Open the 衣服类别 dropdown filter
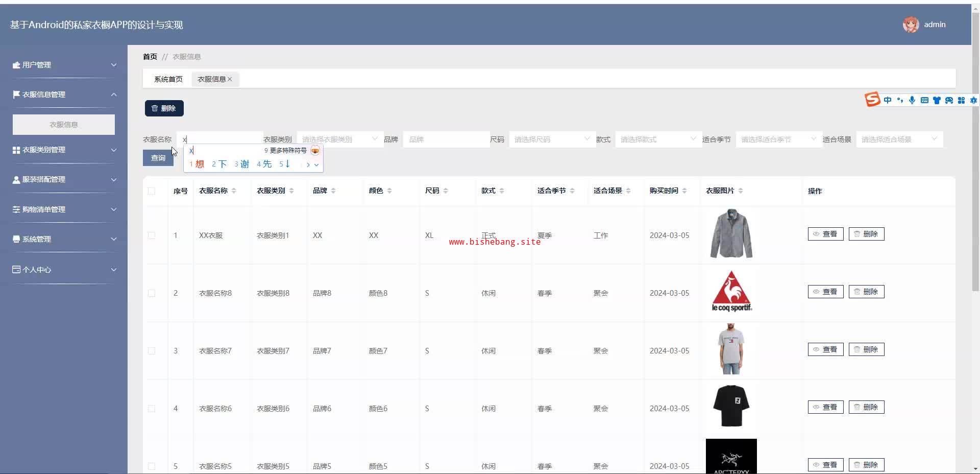Image resolution: width=980 pixels, height=474 pixels. (340, 139)
